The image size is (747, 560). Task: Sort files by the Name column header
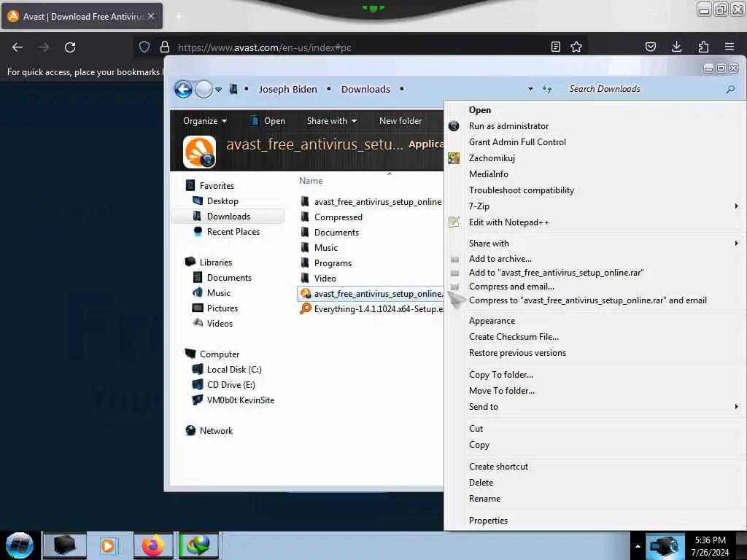coord(311,181)
